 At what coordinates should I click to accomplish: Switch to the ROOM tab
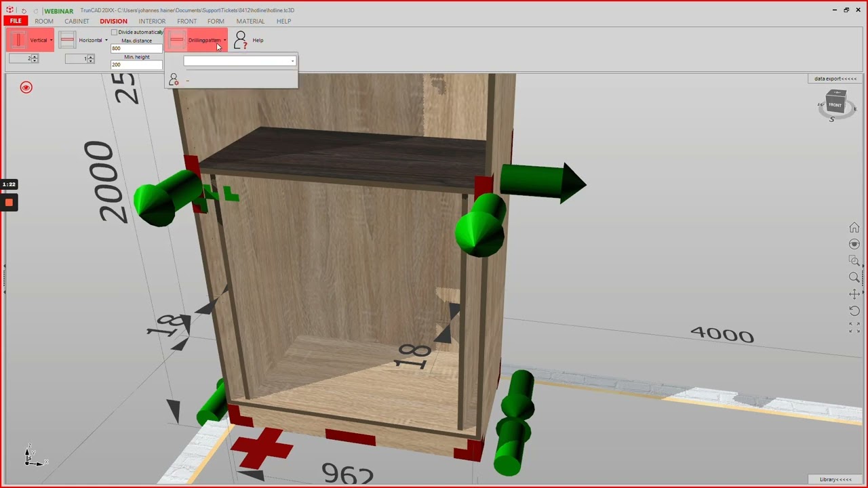point(44,22)
